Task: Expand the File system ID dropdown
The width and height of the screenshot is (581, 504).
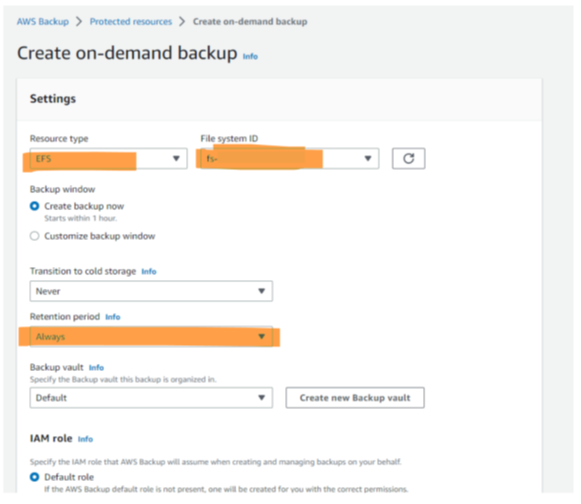Action: click(290, 159)
